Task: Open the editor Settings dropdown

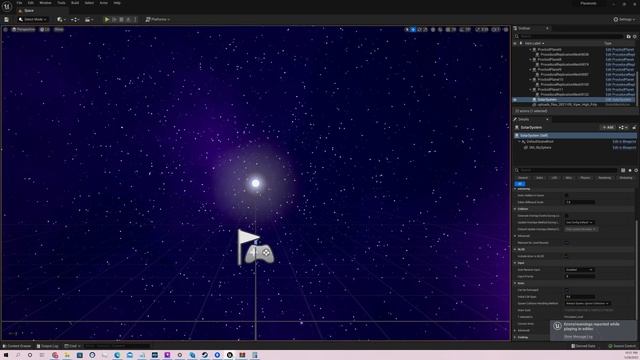Action: [x=624, y=20]
